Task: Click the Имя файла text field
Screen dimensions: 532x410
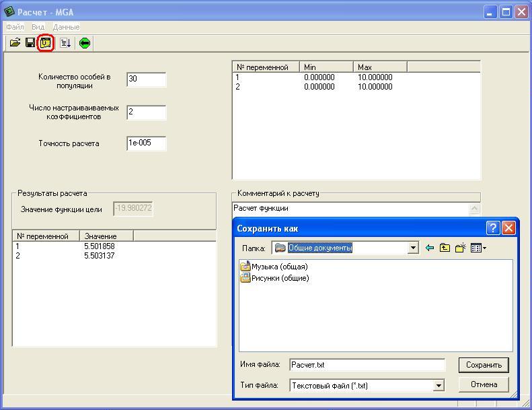Action: pos(367,365)
